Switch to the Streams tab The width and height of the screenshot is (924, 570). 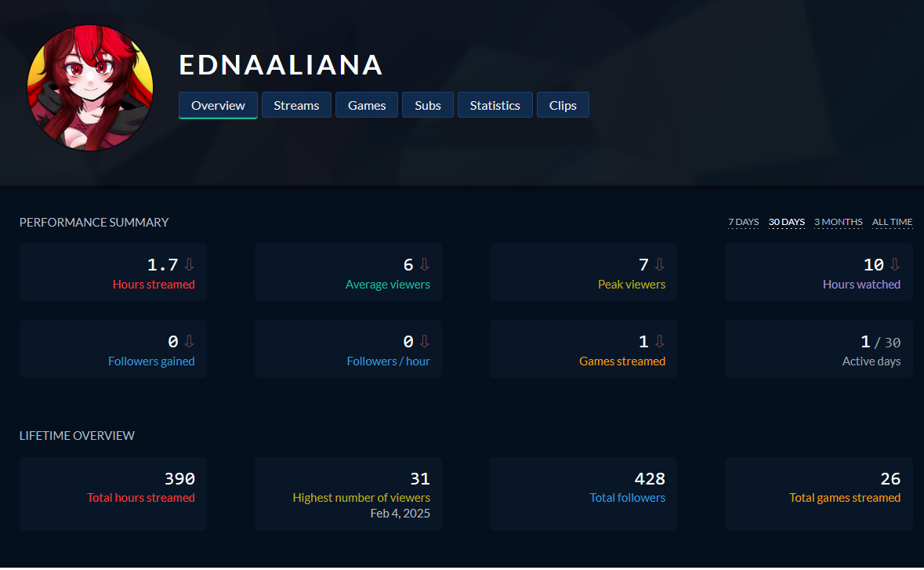296,105
